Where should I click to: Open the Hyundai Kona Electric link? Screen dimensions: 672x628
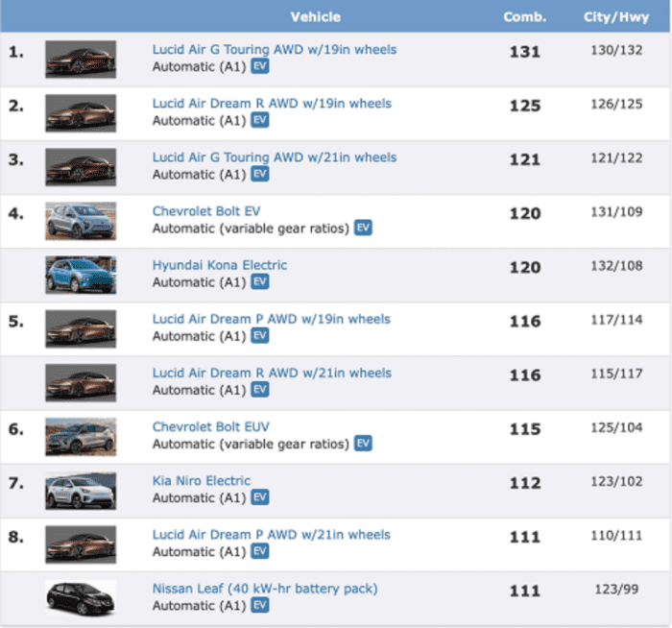[220, 265]
